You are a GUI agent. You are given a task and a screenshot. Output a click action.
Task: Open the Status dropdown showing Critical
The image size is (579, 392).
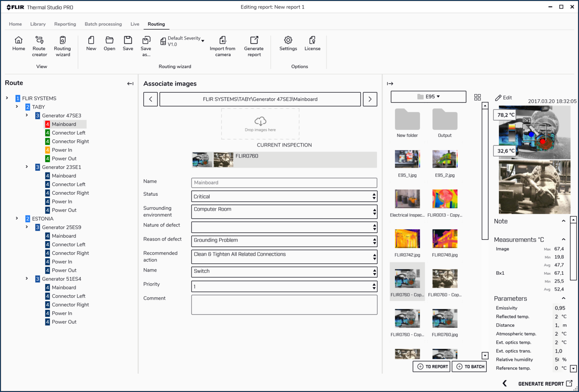click(x=284, y=197)
